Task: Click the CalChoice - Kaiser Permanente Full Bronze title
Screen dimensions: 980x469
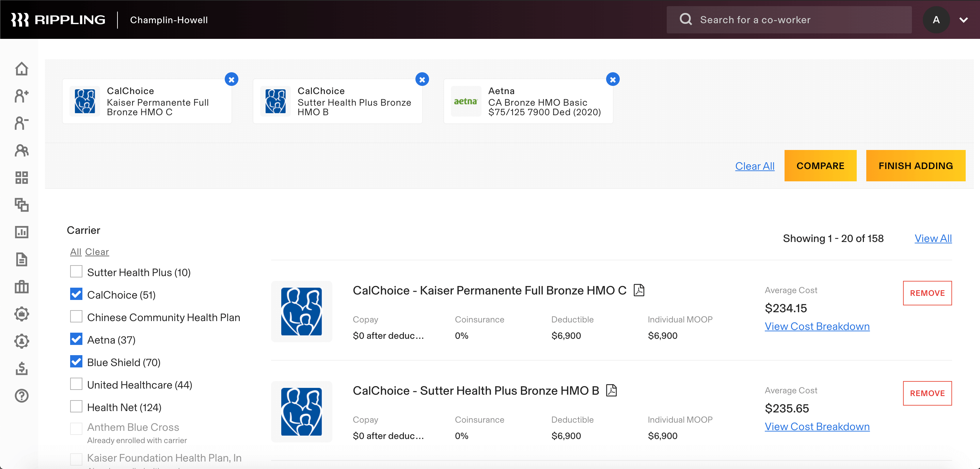Action: [x=489, y=290]
